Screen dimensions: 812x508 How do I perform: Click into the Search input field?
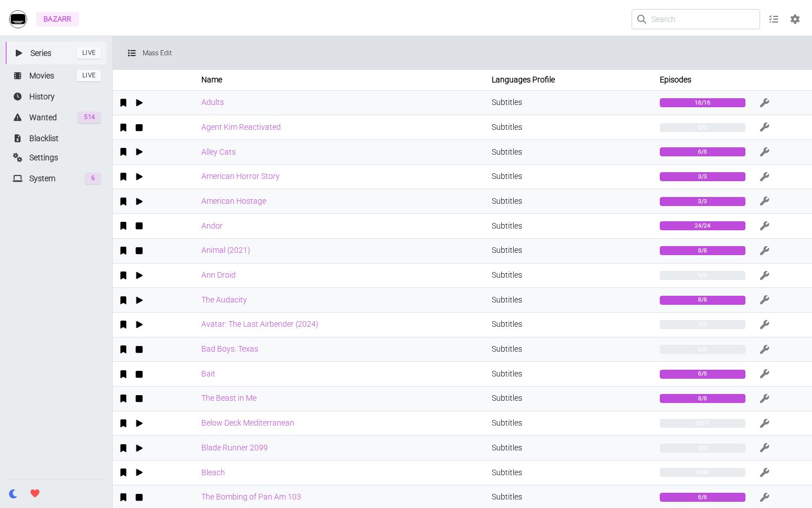point(696,19)
